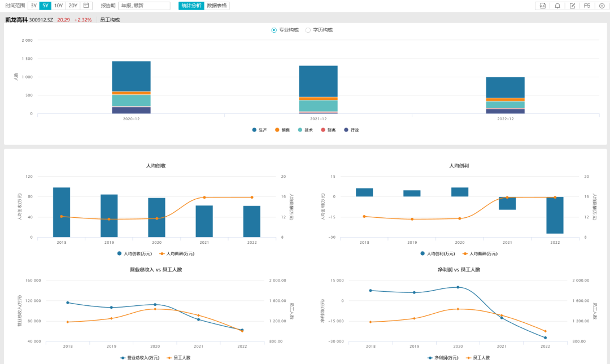The image size is (610, 364).
Task: Click the edit note pencil icon
Action: (572, 6)
